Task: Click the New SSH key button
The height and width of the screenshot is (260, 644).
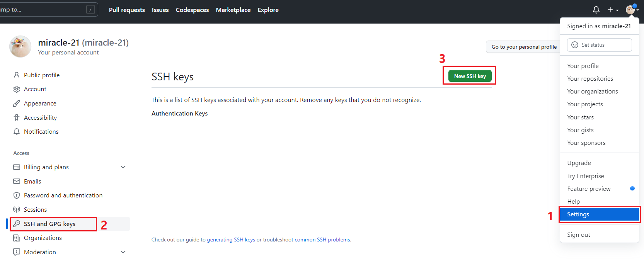Action: click(470, 76)
